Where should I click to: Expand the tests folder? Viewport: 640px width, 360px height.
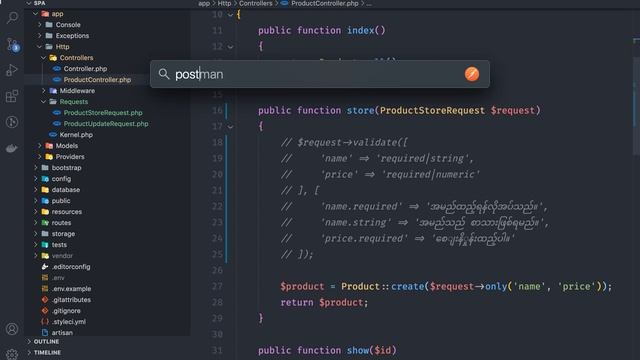coord(36,245)
